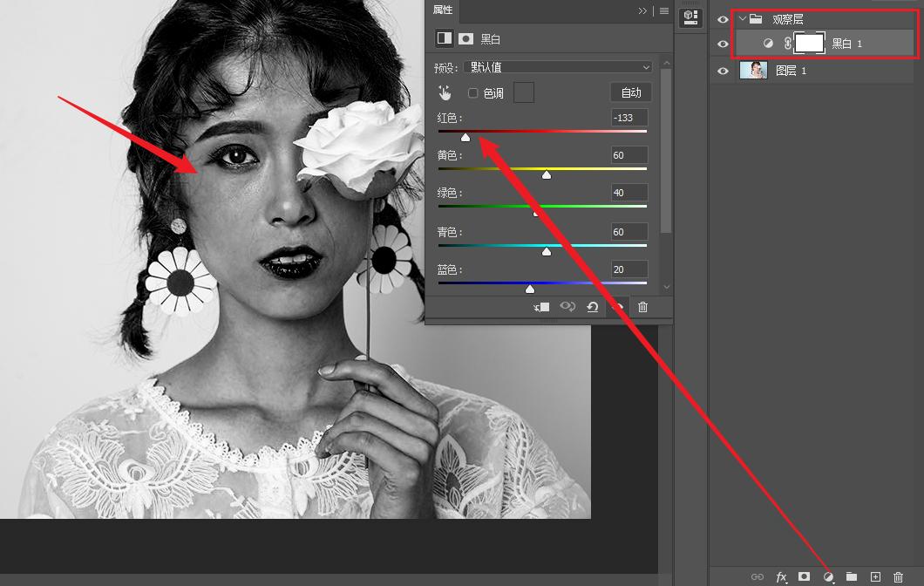Screen dimensions: 924x586
Task: Delete adjustment via Properties panel trash icon
Action: coord(643,307)
